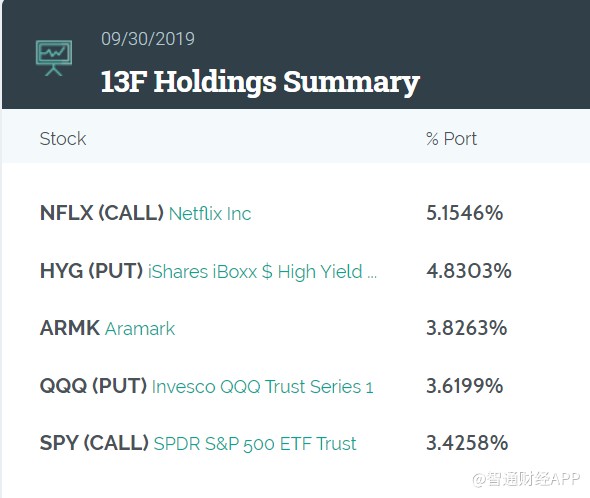Open the Netflix Inc link
This screenshot has height=498, width=590.
point(210,214)
